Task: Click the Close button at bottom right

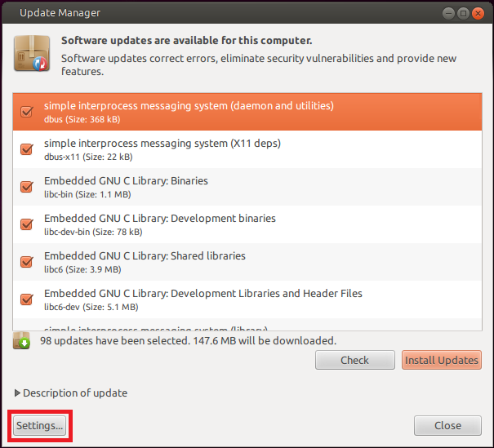Action: point(447,426)
